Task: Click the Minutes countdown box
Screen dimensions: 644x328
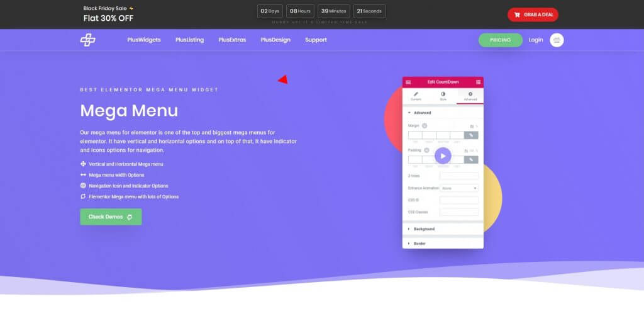Action: (x=333, y=11)
